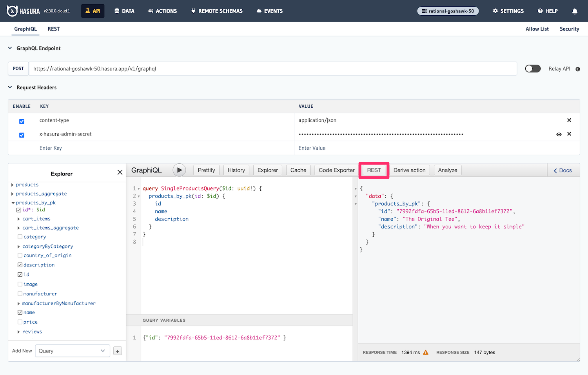Uncheck the description field

tap(20, 264)
